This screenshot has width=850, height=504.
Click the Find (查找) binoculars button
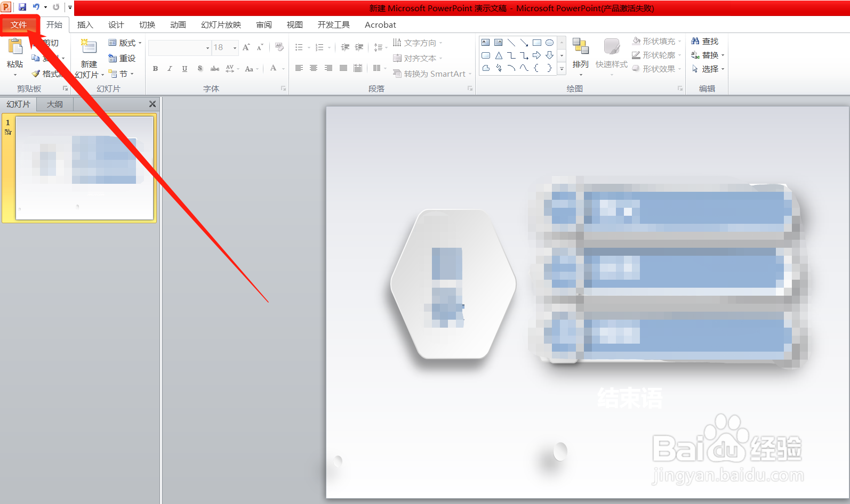pyautogui.click(x=704, y=41)
